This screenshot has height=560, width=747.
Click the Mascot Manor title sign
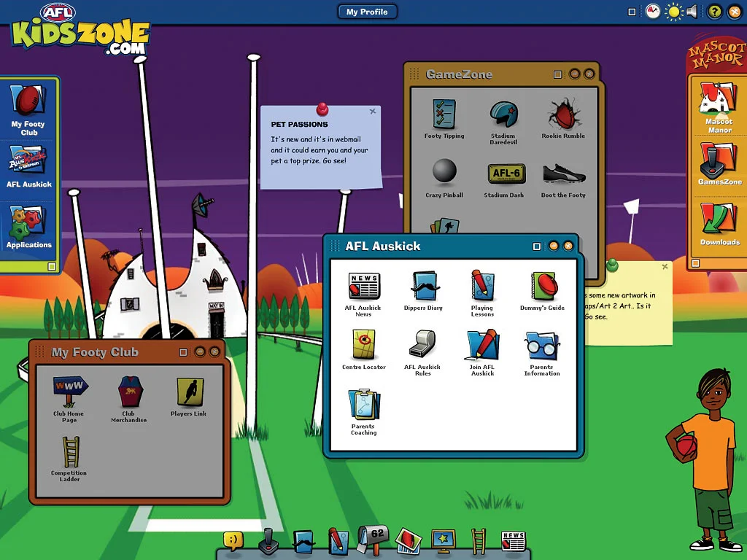pyautogui.click(x=717, y=54)
